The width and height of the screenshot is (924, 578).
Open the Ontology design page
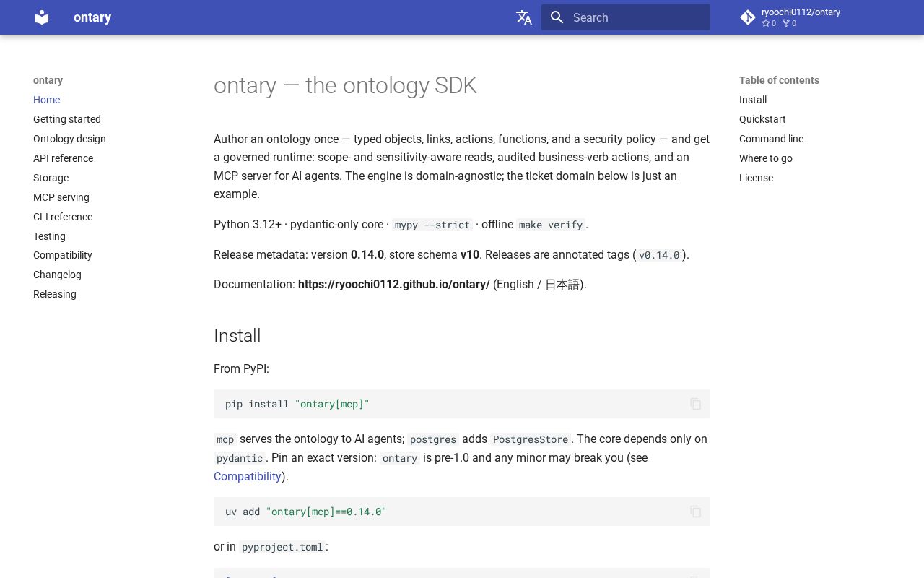click(x=69, y=139)
